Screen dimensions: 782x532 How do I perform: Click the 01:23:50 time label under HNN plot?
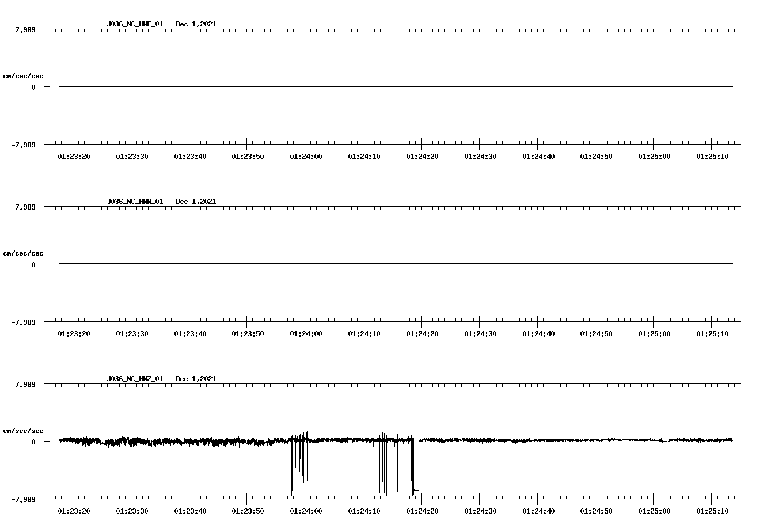[x=248, y=334]
